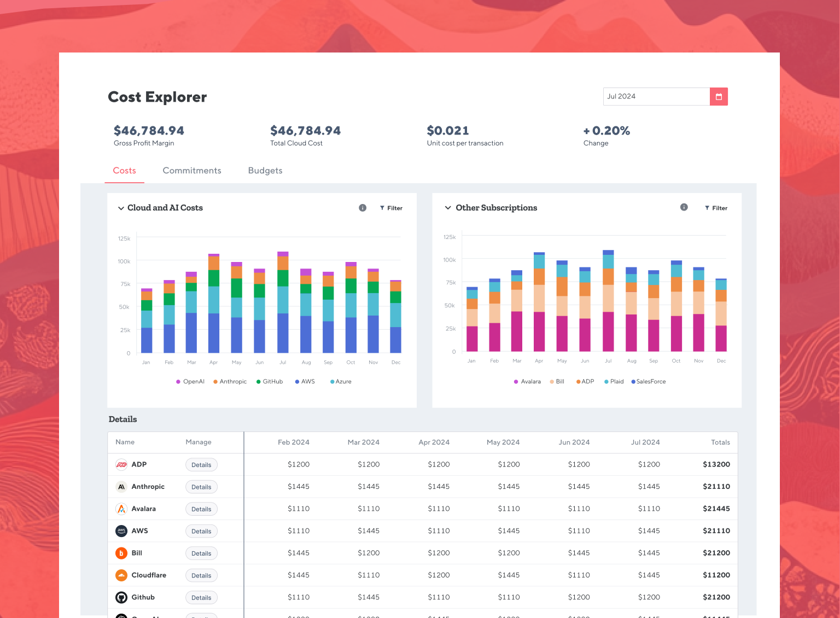The height and width of the screenshot is (618, 840).
Task: Click the Name column header
Action: 125,442
